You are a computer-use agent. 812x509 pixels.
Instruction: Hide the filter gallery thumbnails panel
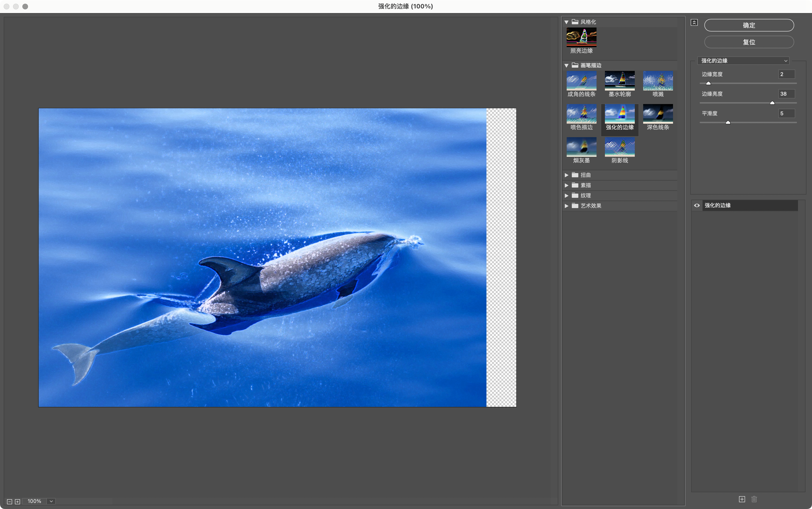[694, 23]
